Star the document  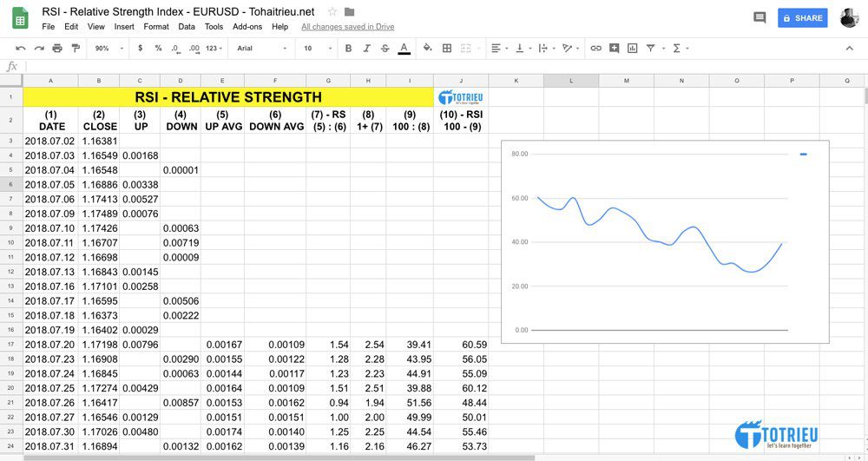[x=332, y=11]
